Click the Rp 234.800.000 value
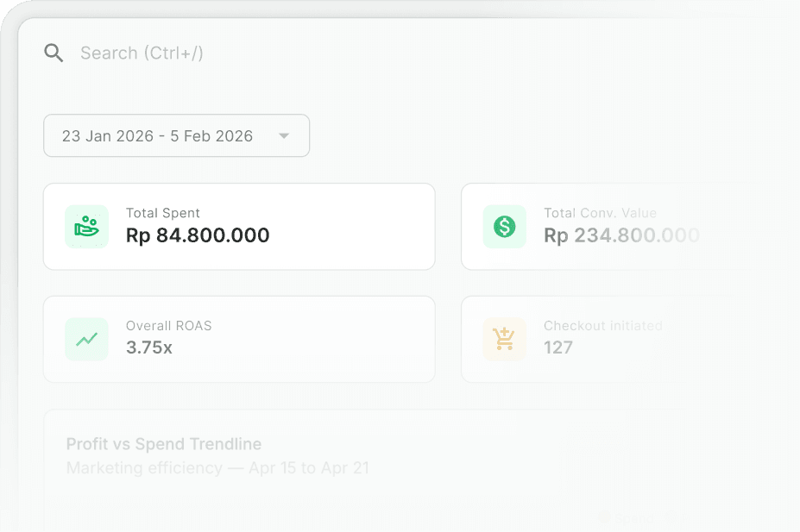The image size is (800, 532). 621,235
